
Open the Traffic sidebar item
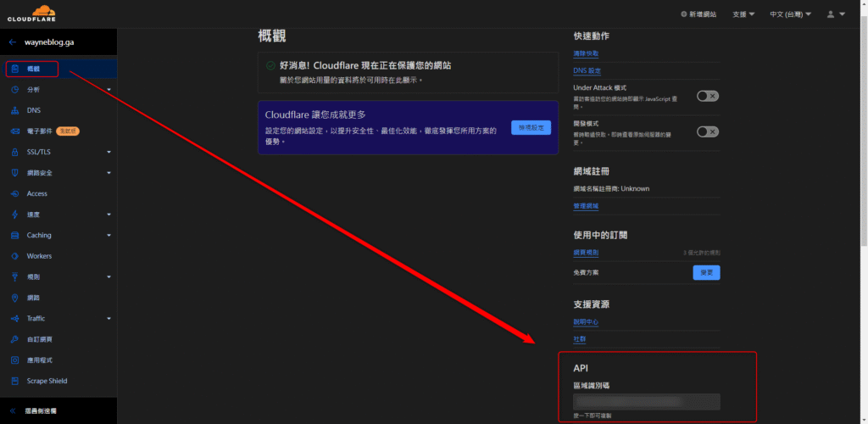(x=36, y=318)
